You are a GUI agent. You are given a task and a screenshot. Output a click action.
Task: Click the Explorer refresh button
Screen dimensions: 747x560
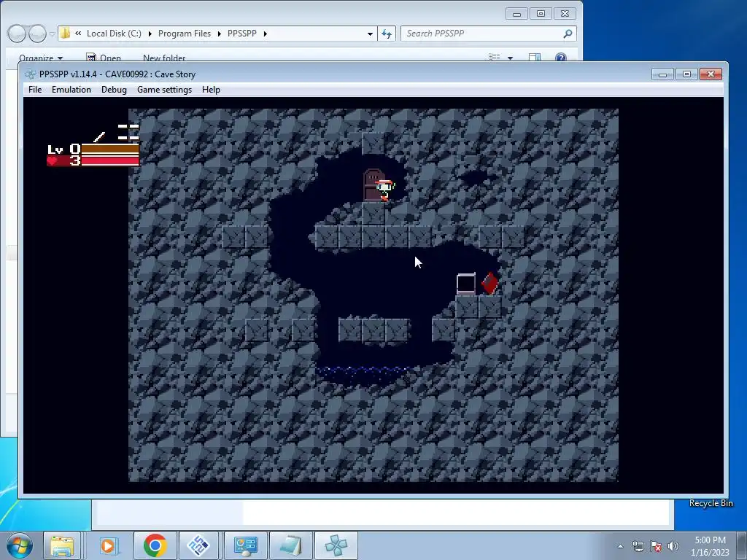(387, 34)
